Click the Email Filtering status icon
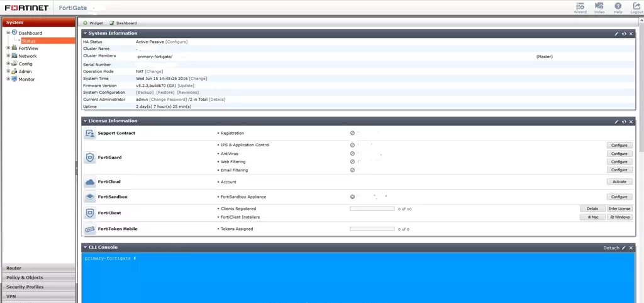Image resolution: width=644 pixels, height=303 pixels. pos(352,170)
